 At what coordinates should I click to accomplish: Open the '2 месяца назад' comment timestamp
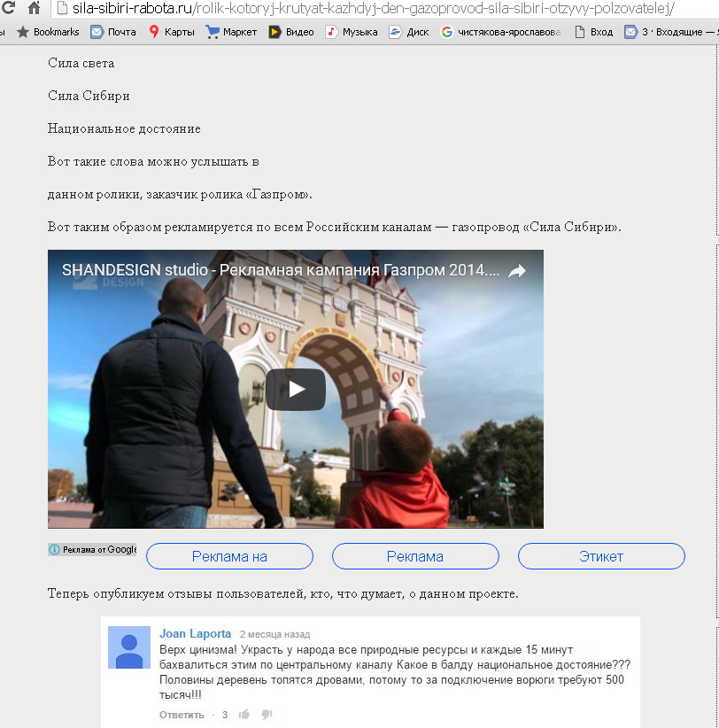click(274, 634)
